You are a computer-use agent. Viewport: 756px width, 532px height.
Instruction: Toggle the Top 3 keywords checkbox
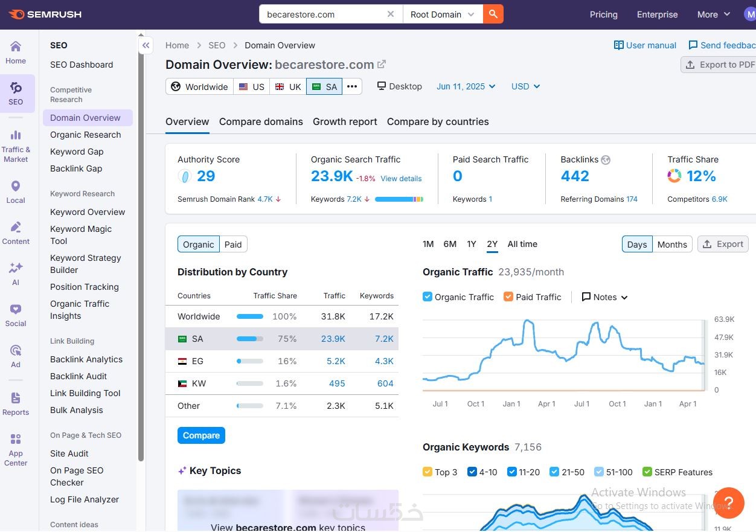[x=428, y=472]
